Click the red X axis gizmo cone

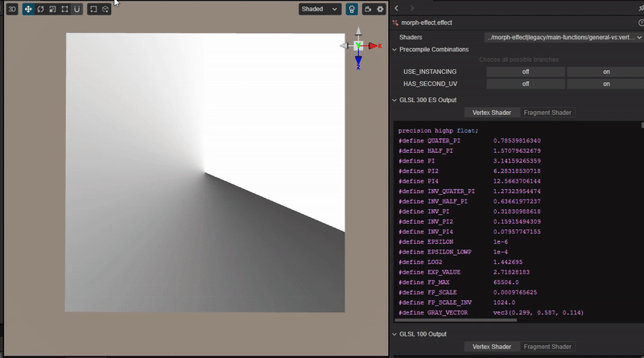tap(374, 46)
